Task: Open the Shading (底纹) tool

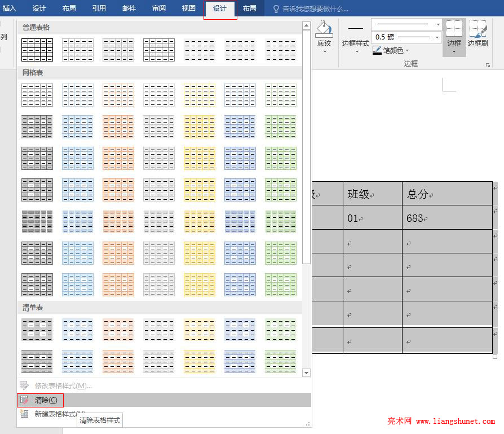Action: point(324,34)
